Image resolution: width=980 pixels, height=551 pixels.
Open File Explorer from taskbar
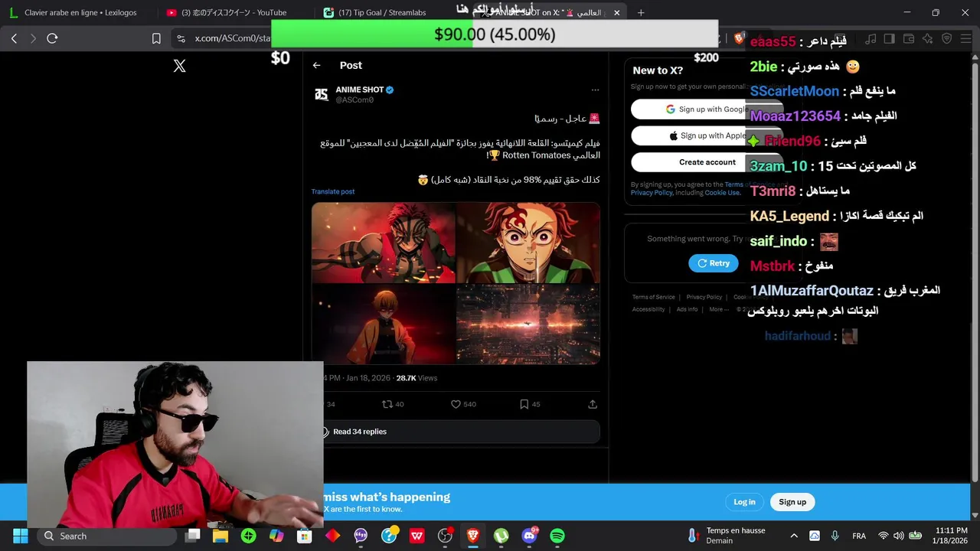tap(220, 536)
